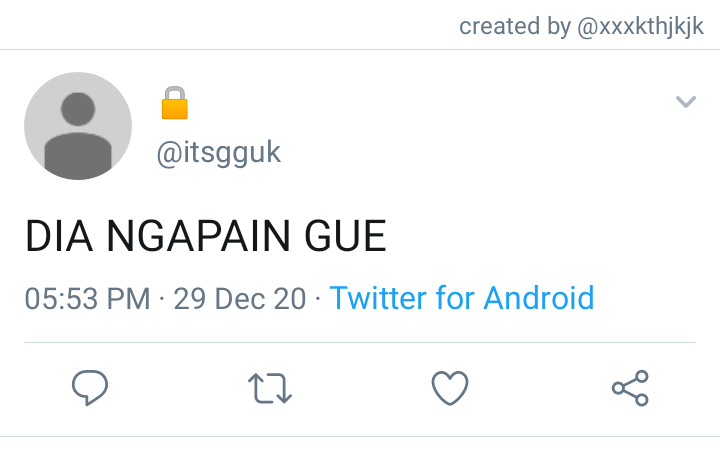The width and height of the screenshot is (720, 449).
Task: Click the padlock protected account icon
Action: [174, 103]
